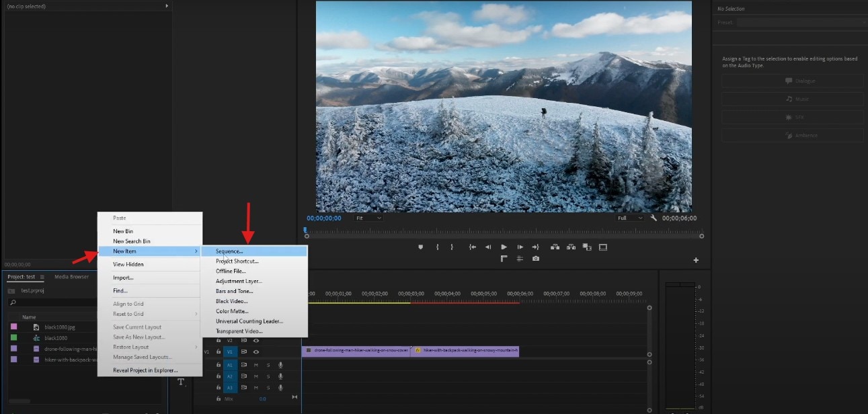Open the Full playback resolution dropdown
Viewport: 868px width, 414px height.
click(x=628, y=218)
